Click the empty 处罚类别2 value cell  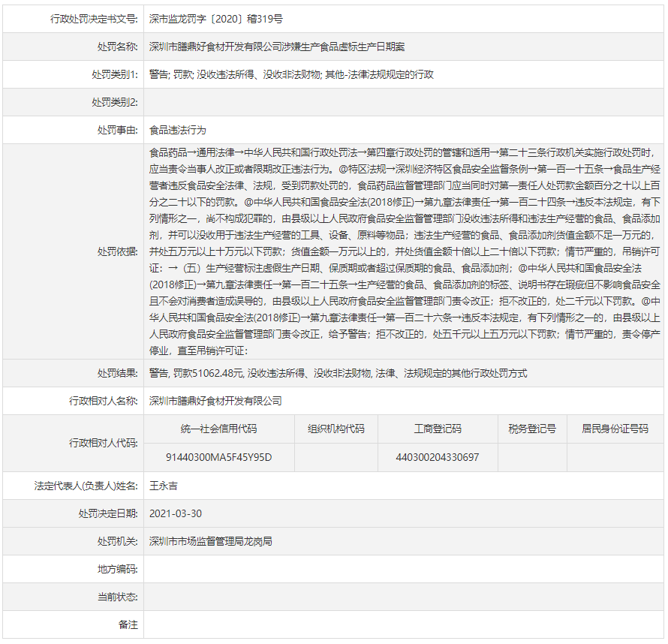click(404, 102)
